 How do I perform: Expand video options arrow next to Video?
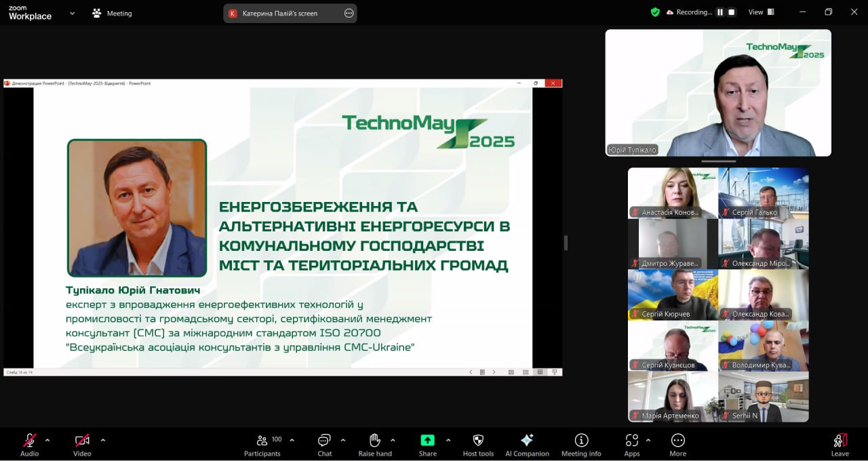click(103, 440)
